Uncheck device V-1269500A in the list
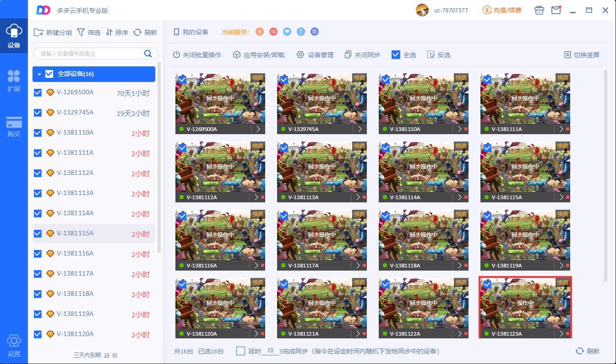Viewport: 616px width, 364px height. tap(38, 92)
